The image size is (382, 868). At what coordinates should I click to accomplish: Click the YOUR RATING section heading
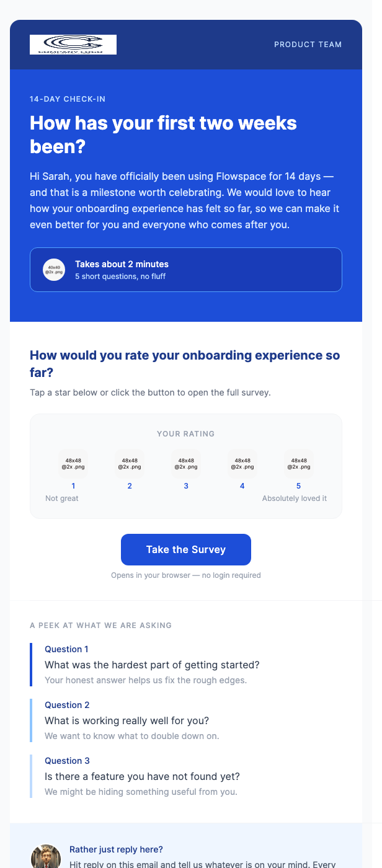[186, 434]
